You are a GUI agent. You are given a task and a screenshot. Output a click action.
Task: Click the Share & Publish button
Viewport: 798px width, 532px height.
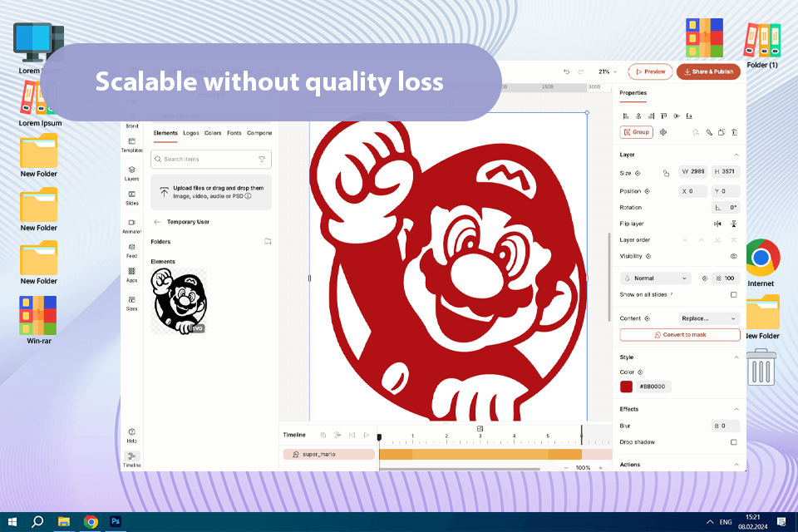708,71
